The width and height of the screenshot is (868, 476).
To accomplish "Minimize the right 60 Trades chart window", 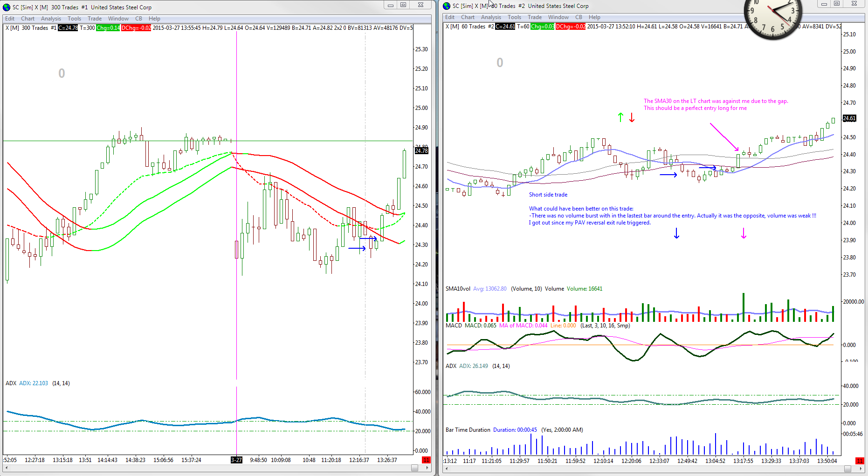I will 824,4.
